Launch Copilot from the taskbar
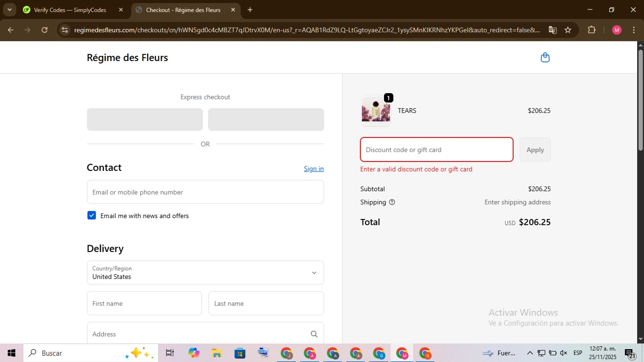 (x=194, y=353)
